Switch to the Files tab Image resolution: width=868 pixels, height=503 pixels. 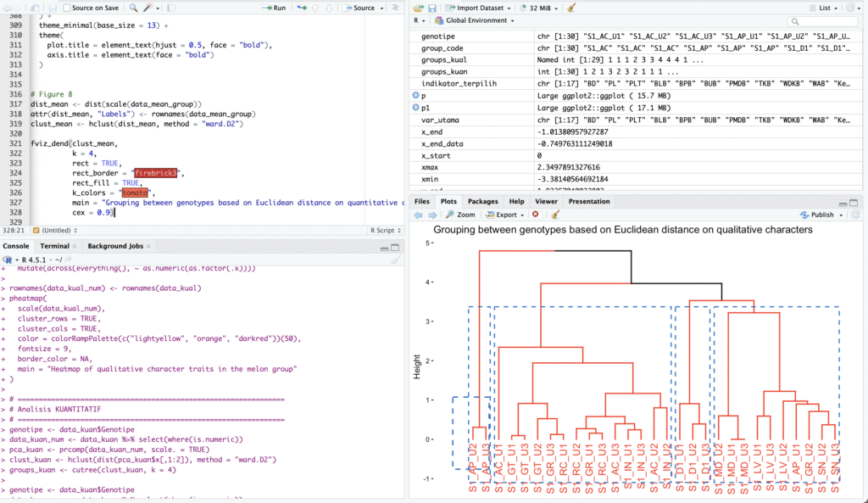click(421, 201)
